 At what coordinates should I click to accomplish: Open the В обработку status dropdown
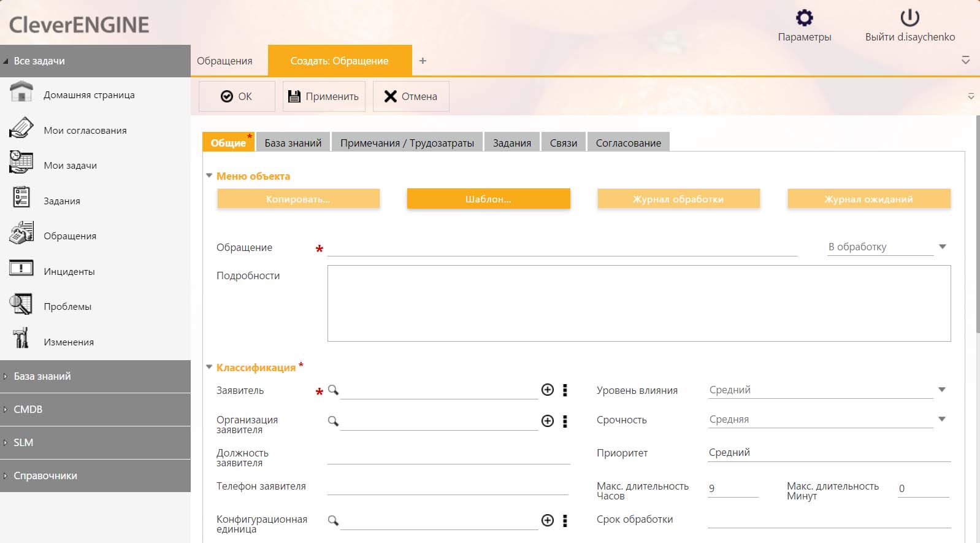pos(943,247)
